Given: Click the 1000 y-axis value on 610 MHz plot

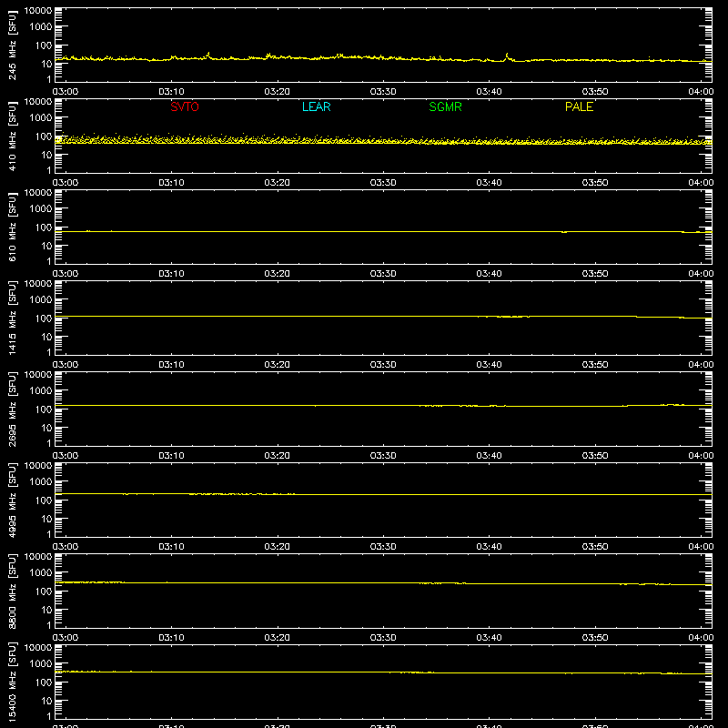Looking at the screenshot, I should [41, 209].
